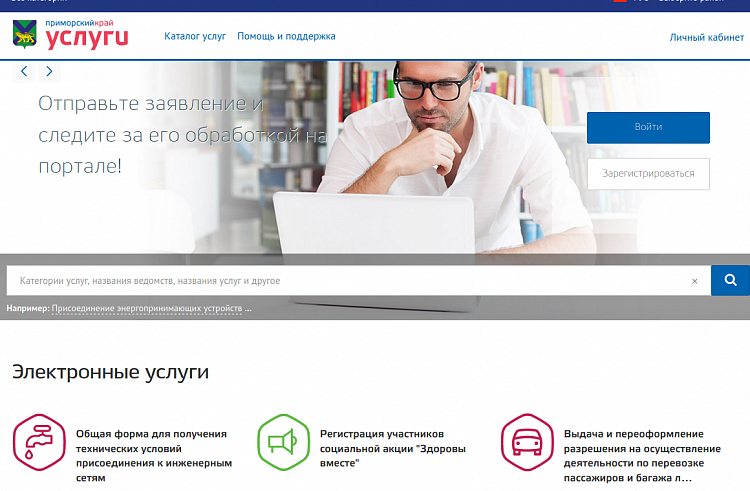This screenshot has height=491, width=750.
Task: Clear search field with the x icon
Action: (695, 281)
